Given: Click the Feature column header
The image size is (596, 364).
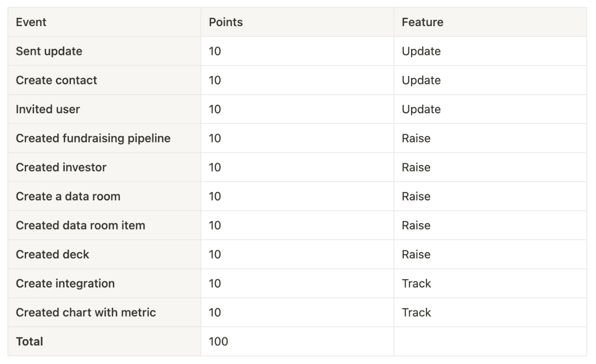Looking at the screenshot, I should tap(490, 22).
